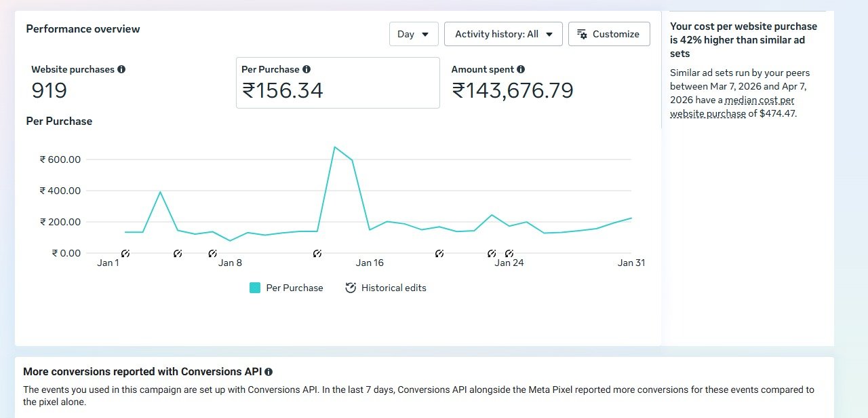Click the highest peak point on the chart
868x418 pixels.
tap(335, 147)
